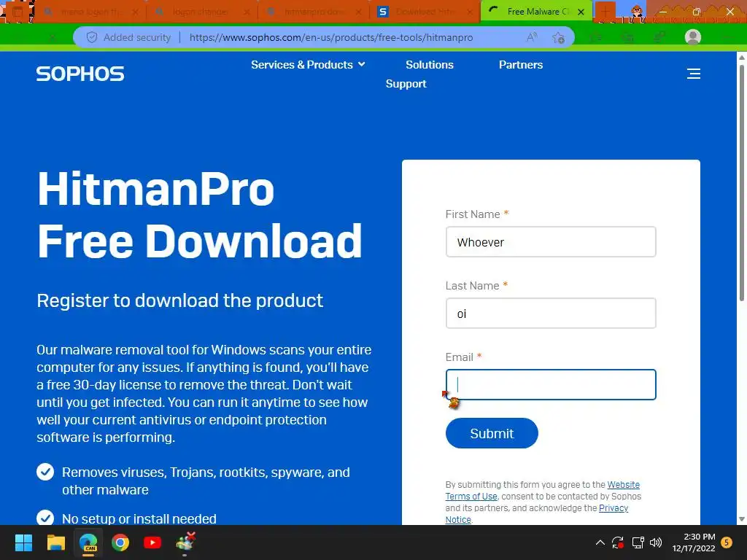This screenshot has height=560, width=747.
Task: Switch to the mario logon tab
Action: tap(90, 12)
